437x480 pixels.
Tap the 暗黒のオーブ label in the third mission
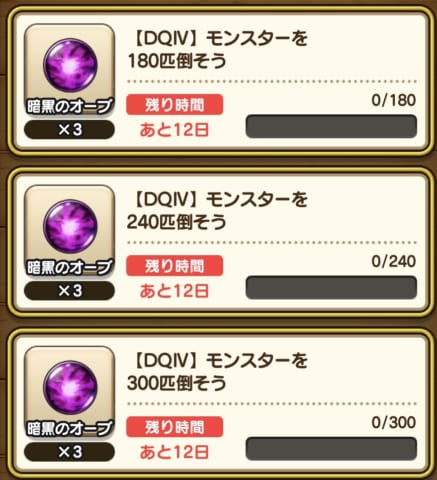click(x=69, y=428)
